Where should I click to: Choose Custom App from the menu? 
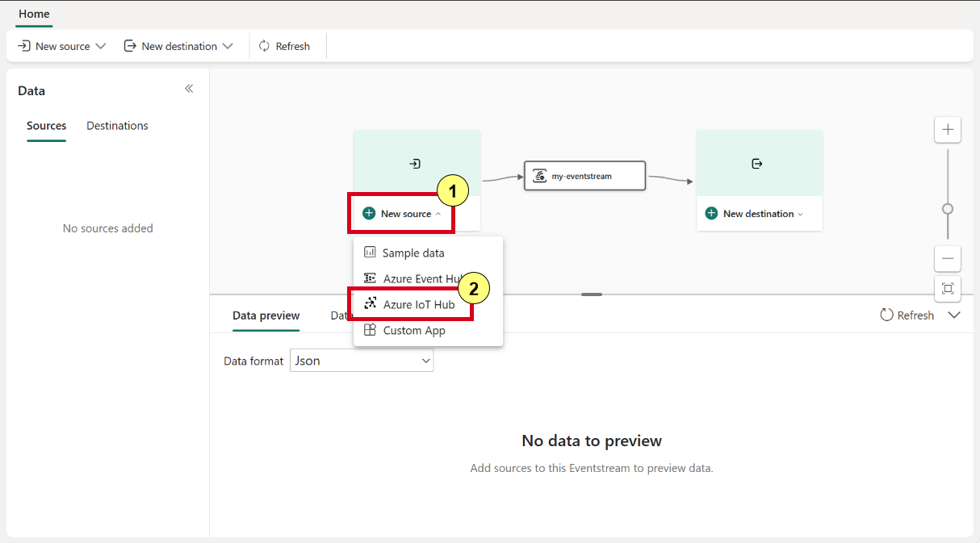click(428, 330)
